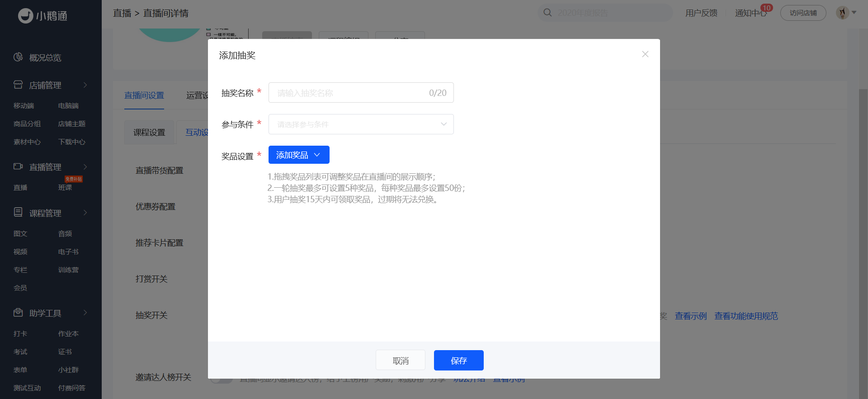Image resolution: width=868 pixels, height=399 pixels.
Task: Click the 概况总览 pie chart icon
Action: [x=18, y=57]
